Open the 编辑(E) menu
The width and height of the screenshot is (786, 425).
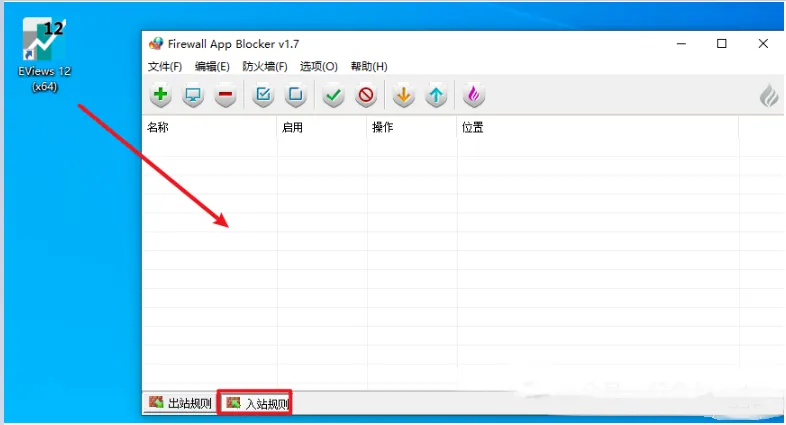(x=212, y=66)
